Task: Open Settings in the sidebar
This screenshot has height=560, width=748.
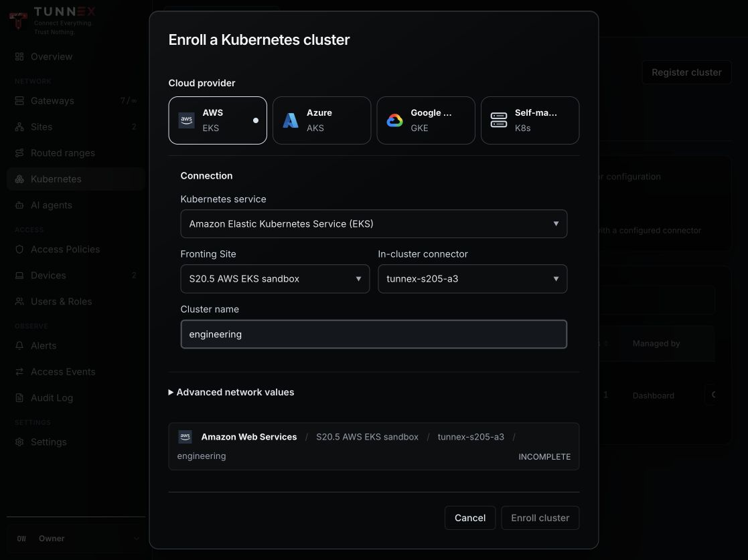Action: pyautogui.click(x=76, y=442)
